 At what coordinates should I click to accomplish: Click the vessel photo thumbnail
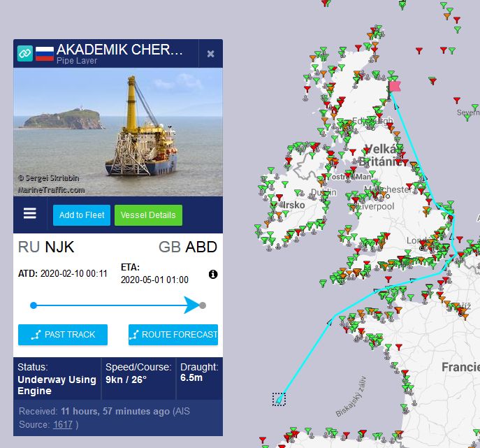tap(118, 132)
